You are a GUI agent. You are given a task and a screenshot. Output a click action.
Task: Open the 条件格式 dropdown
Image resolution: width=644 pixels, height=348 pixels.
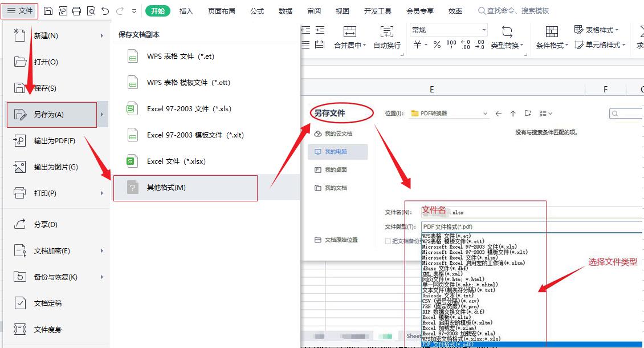552,45
